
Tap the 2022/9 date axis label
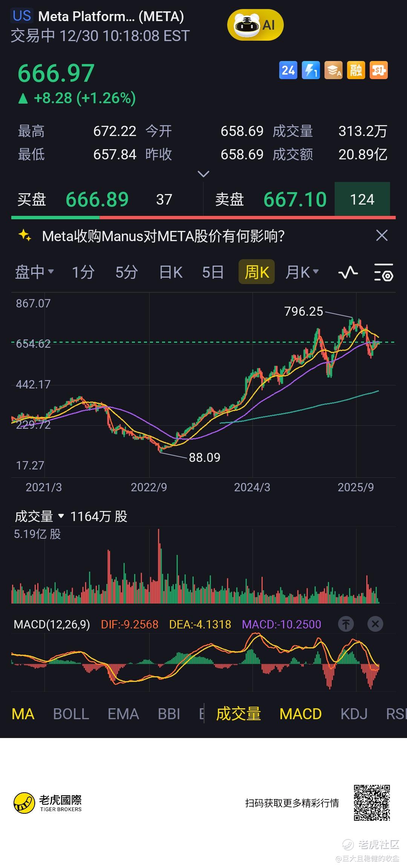click(x=149, y=487)
